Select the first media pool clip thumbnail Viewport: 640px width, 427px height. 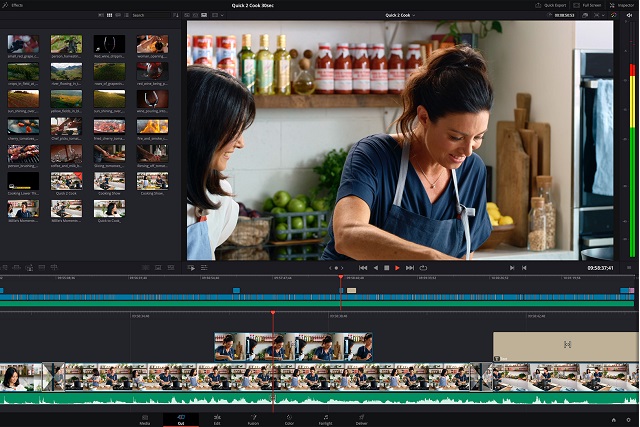click(x=23, y=44)
